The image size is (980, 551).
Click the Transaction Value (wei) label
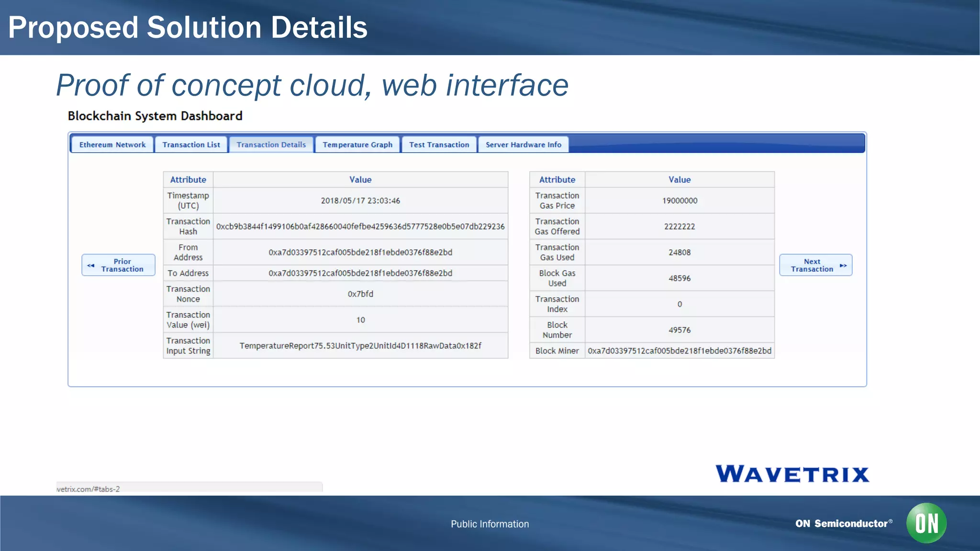[x=188, y=320]
